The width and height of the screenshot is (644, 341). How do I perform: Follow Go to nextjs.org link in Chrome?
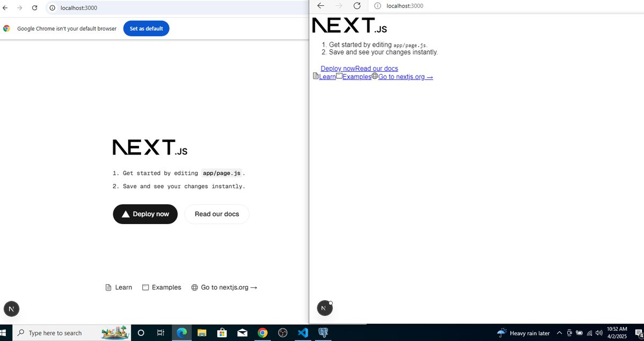coord(224,287)
